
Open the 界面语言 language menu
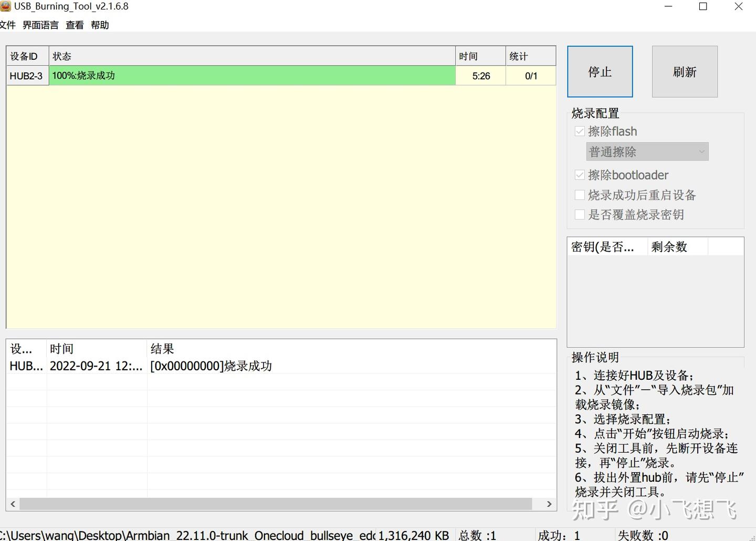[x=40, y=25]
